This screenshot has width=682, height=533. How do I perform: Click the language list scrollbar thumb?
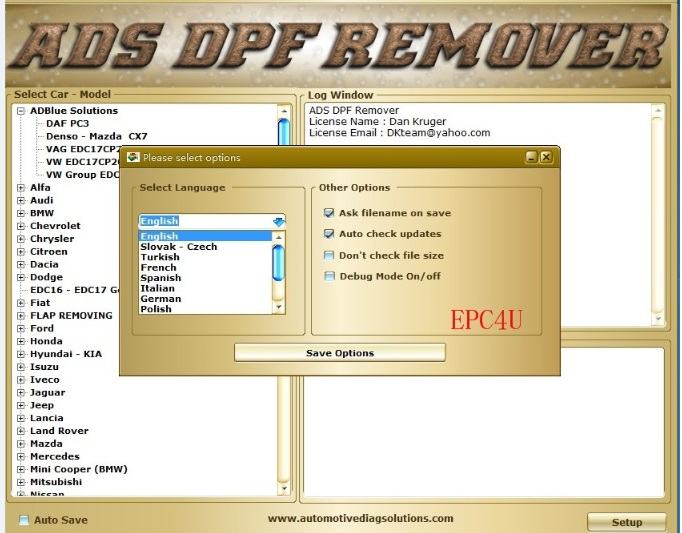278,263
